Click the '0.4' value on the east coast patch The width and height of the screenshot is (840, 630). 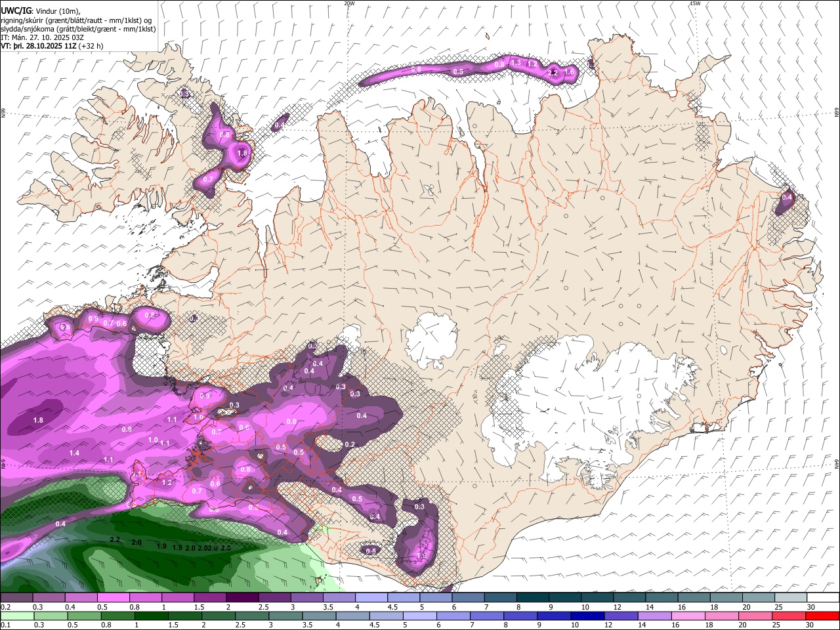pos(787,197)
